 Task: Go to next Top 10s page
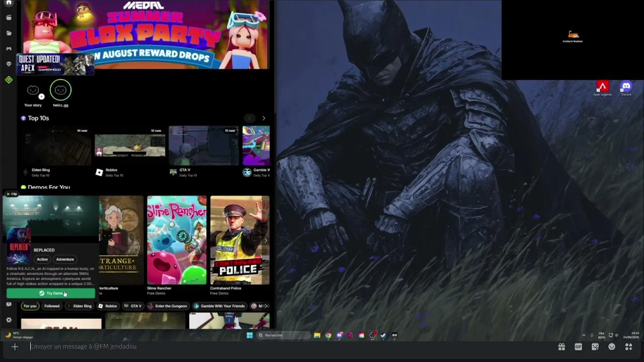click(263, 118)
